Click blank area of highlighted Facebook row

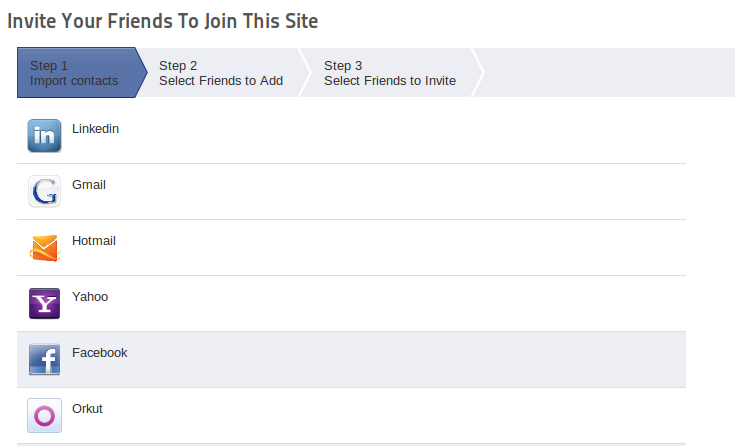tap(400, 360)
